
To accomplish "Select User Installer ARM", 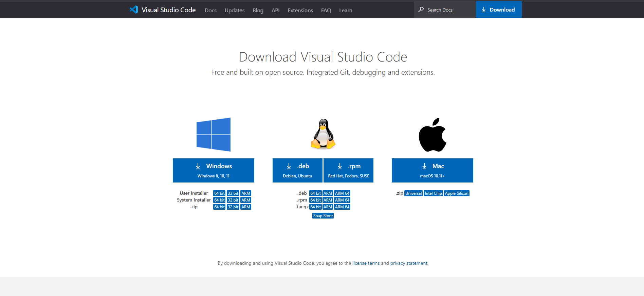I will [246, 193].
